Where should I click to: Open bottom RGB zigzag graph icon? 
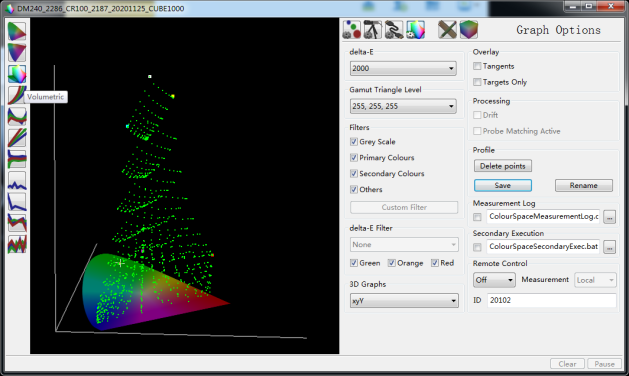17,244
